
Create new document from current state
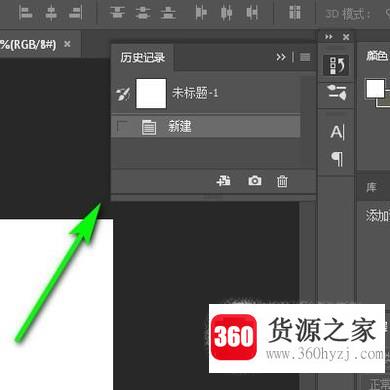[223, 181]
